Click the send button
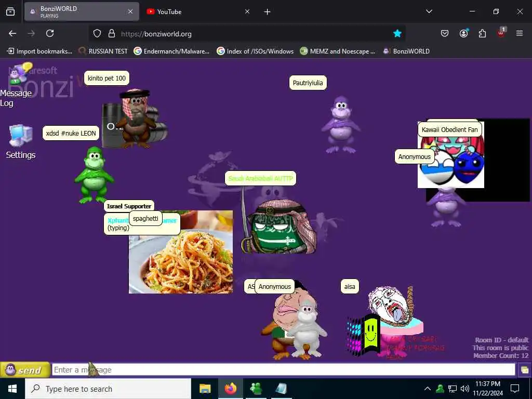The image size is (532, 399). [x=25, y=370]
